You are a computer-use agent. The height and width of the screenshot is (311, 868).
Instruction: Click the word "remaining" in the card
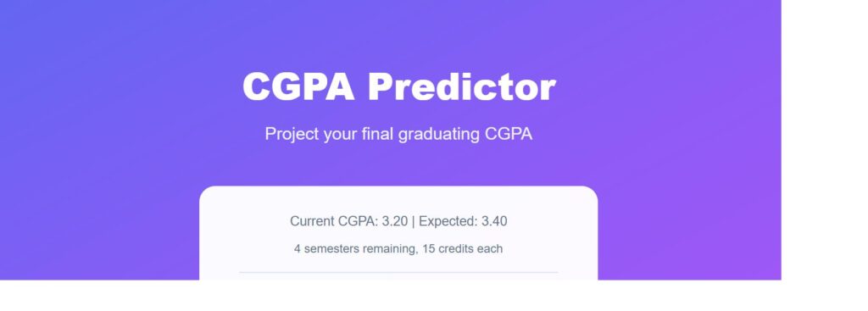click(390, 250)
